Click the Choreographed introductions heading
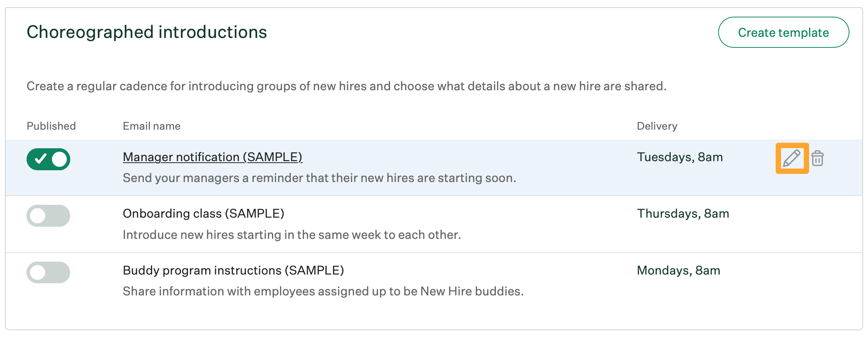The width and height of the screenshot is (868, 339). tap(147, 32)
